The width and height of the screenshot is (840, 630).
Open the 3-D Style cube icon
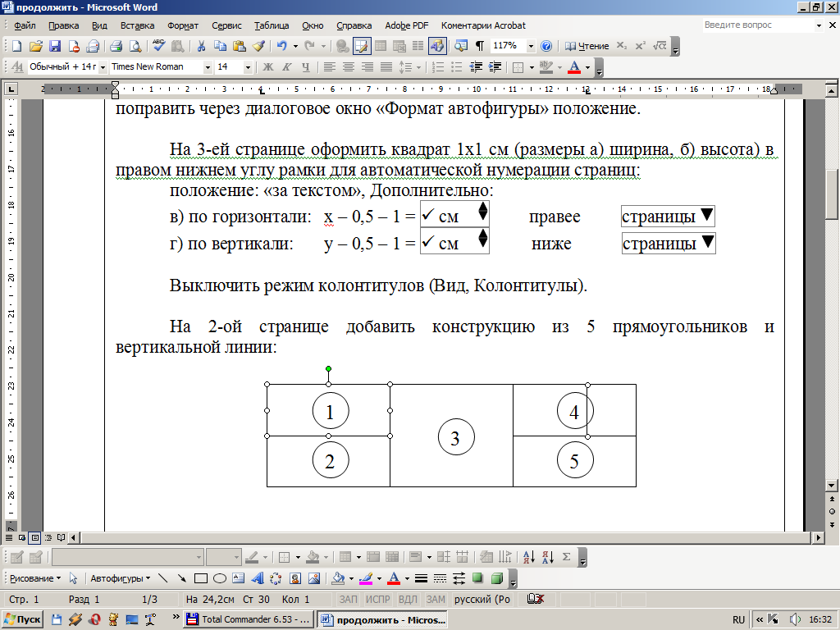(496, 578)
